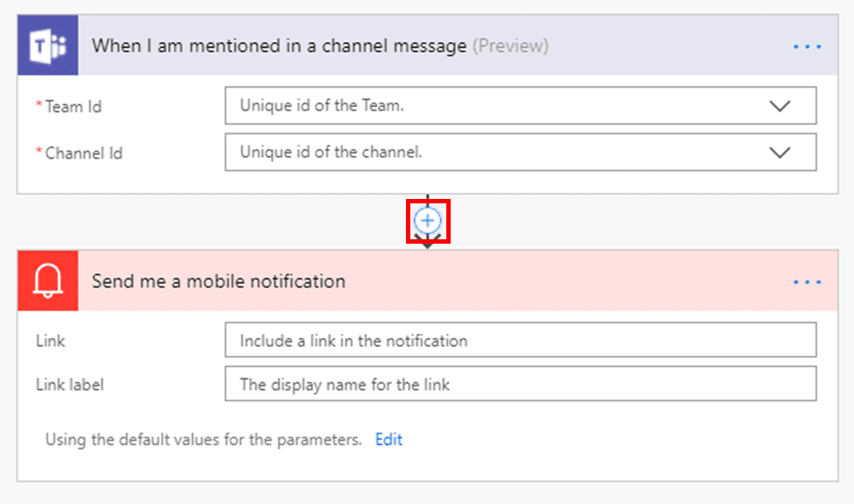Click the Microsoft Teams trigger icon
Screen dimensions: 854x504
point(48,46)
